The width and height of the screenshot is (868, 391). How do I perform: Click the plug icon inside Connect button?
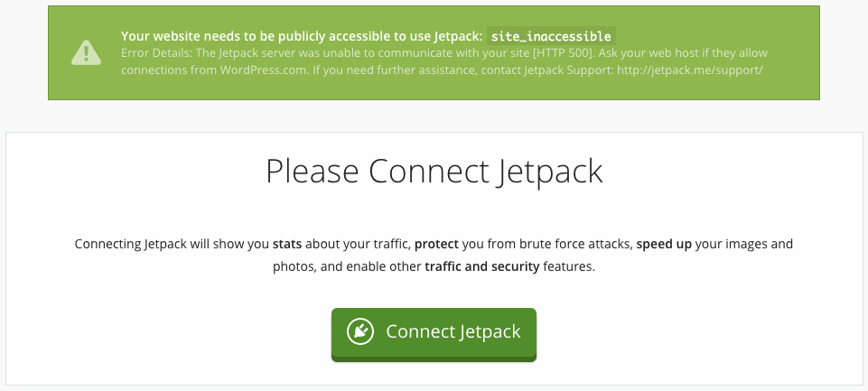click(360, 331)
